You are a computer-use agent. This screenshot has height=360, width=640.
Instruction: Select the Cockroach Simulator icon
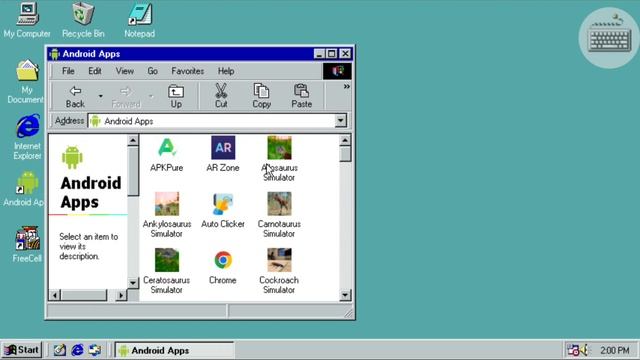point(279,260)
